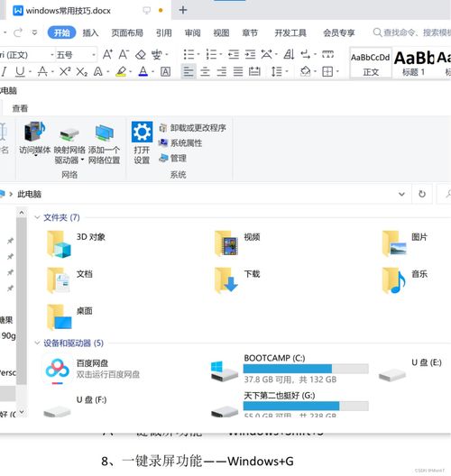Toggle italic formatting

(4, 71)
